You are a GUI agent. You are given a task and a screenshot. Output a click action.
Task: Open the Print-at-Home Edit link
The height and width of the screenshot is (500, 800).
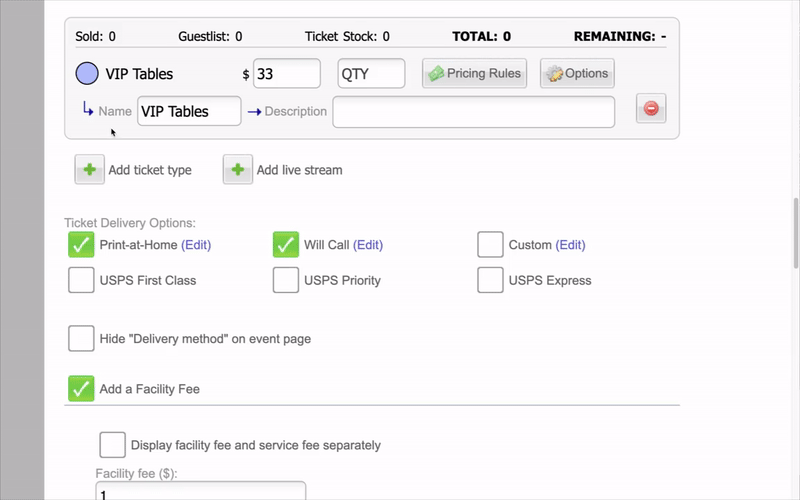coord(196,245)
